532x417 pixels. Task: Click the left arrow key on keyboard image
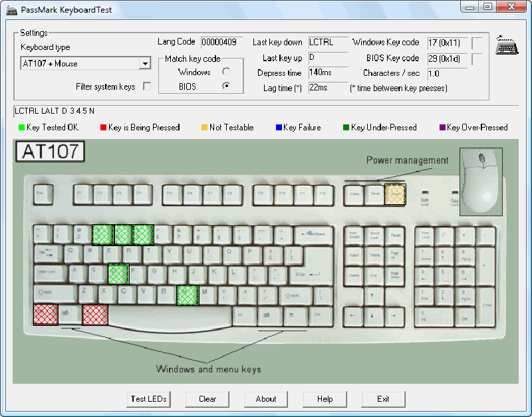(353, 316)
